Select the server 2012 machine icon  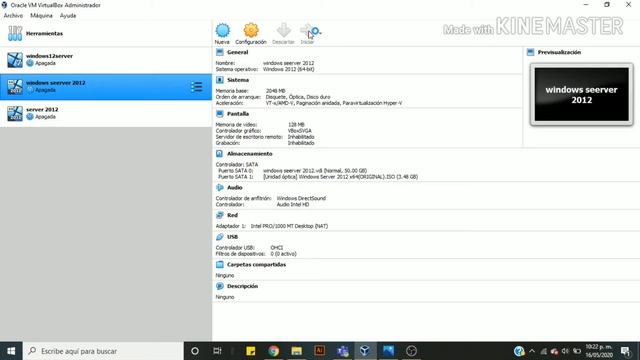click(15, 113)
